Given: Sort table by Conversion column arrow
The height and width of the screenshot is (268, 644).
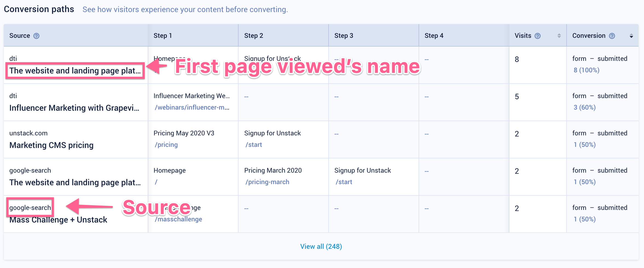Looking at the screenshot, I should [x=631, y=36].
